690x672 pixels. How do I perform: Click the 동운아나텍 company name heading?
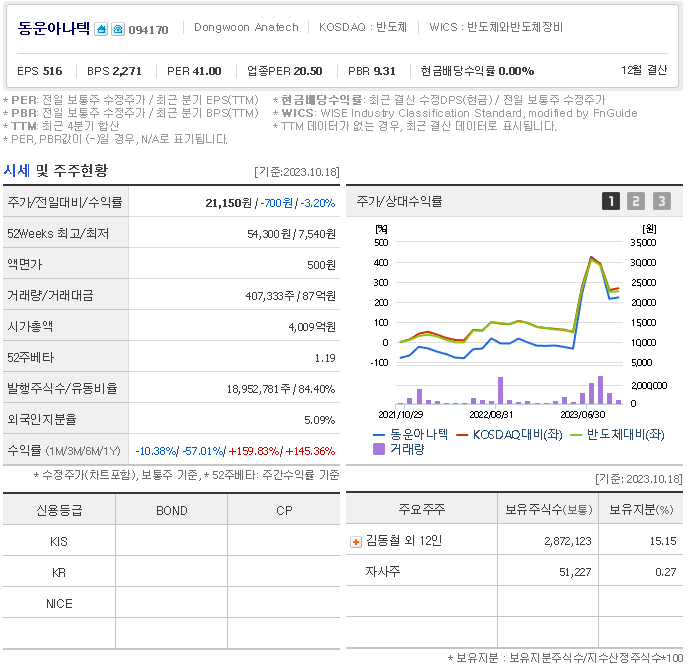54,29
